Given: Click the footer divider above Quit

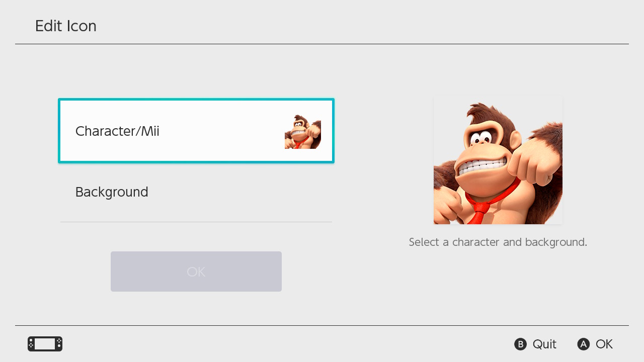Looking at the screenshot, I should [x=322, y=326].
